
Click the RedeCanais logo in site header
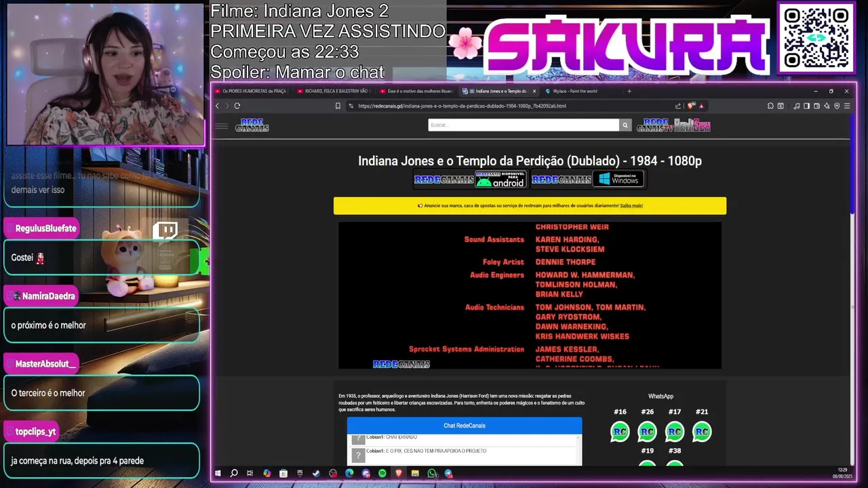click(252, 125)
